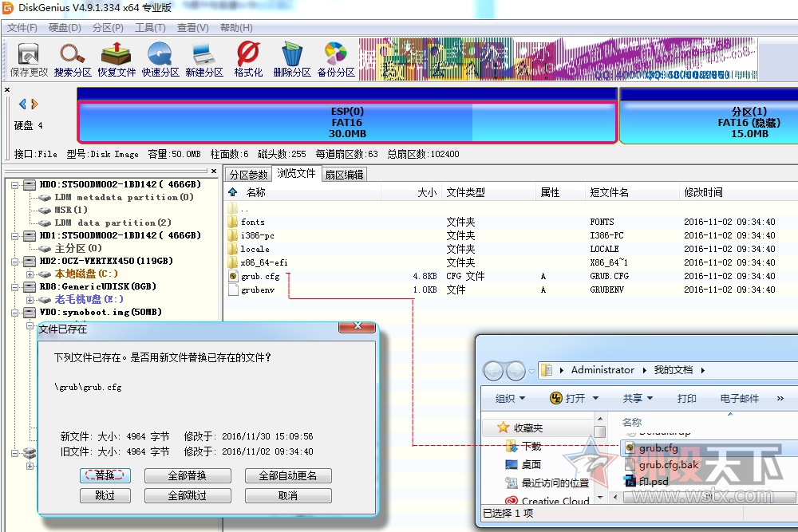The width and height of the screenshot is (798, 532).
Task: Select the grubenv file icon
Action: pos(233,290)
